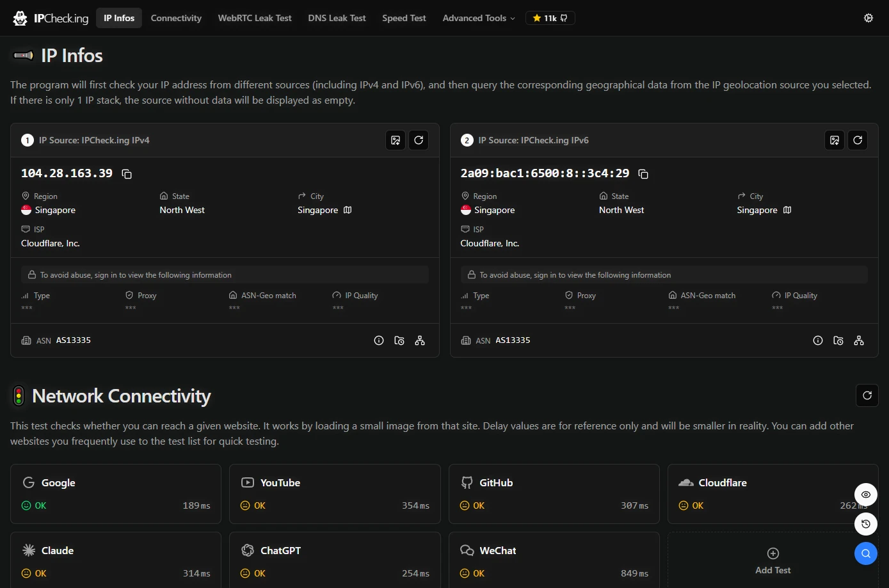The image size is (889, 588).
Task: Click the IPCheck.ing logo
Action: point(51,18)
